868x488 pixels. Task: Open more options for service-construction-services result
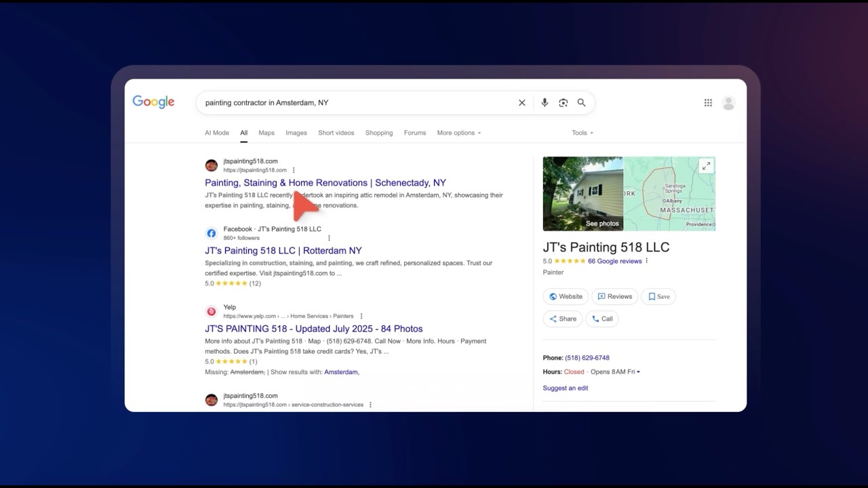[370, 405]
